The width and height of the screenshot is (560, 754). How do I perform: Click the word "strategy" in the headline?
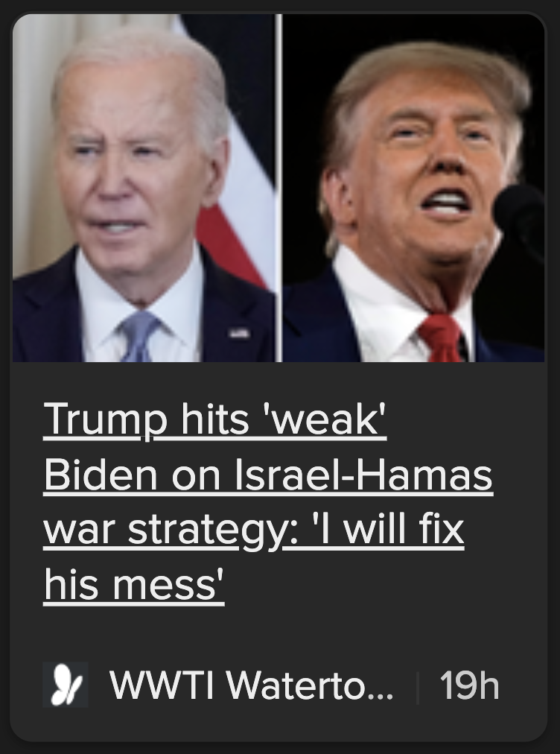208,531
